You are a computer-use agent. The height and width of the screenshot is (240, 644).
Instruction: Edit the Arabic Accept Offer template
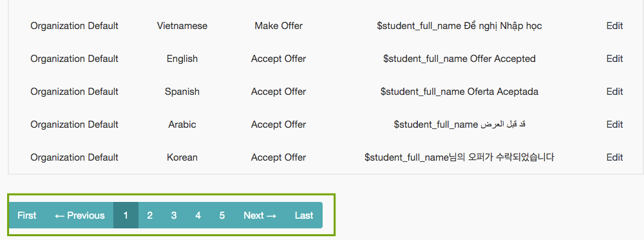point(614,125)
